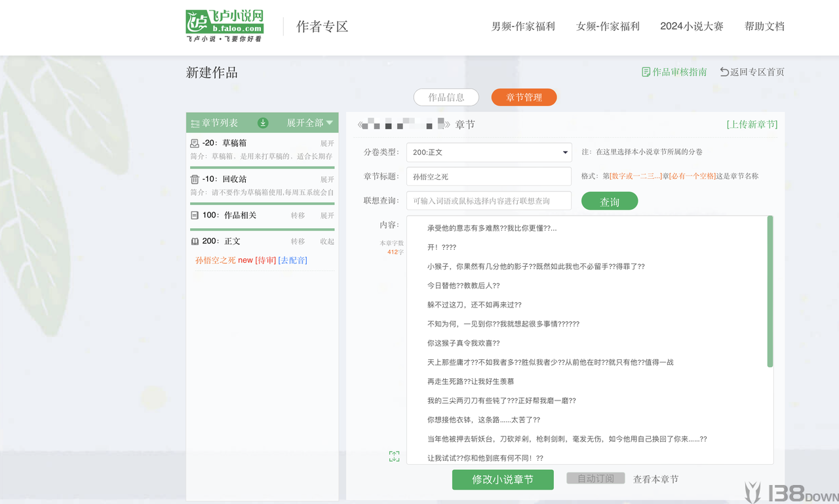Collapse the 正文 volume with 收起

click(327, 241)
